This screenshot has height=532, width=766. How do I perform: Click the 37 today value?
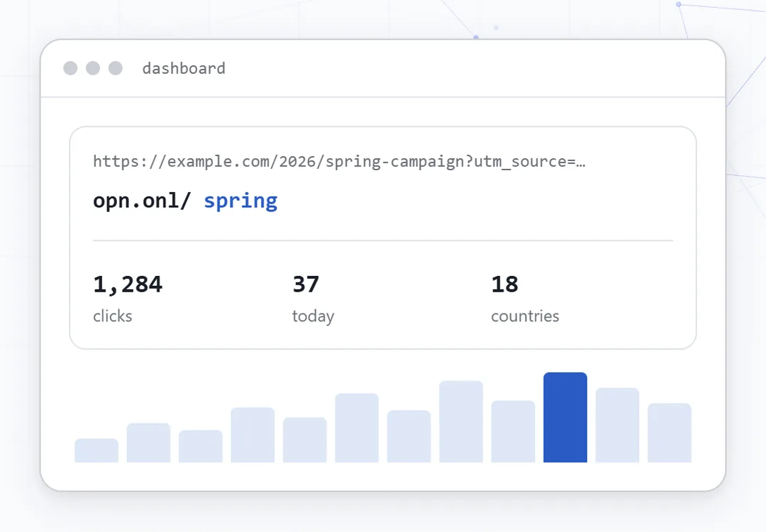coord(306,284)
